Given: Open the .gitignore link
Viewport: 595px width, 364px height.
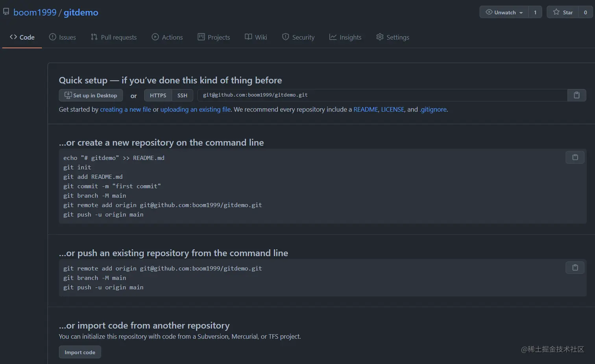Looking at the screenshot, I should pyautogui.click(x=433, y=109).
